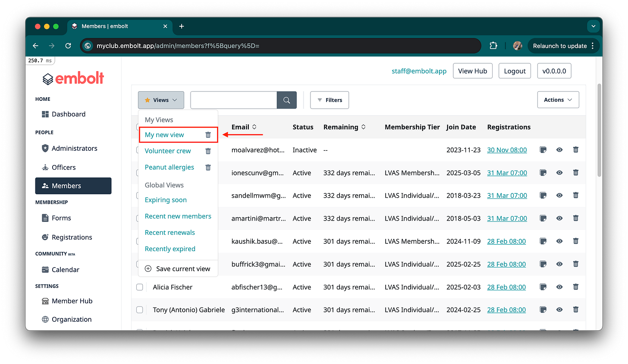
Task: Click the search magnifier button
Action: [x=287, y=100]
